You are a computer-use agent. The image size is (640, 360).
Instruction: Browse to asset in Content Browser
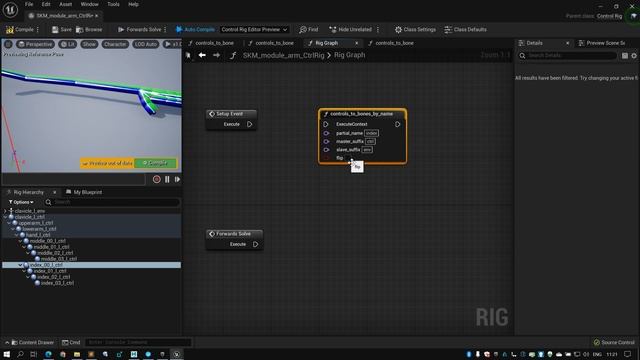(89, 29)
